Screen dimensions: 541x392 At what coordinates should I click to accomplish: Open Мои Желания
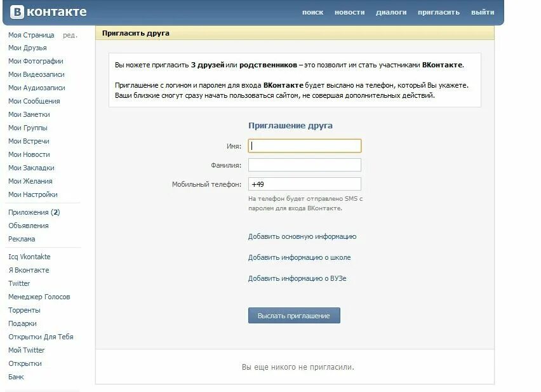[x=30, y=181]
